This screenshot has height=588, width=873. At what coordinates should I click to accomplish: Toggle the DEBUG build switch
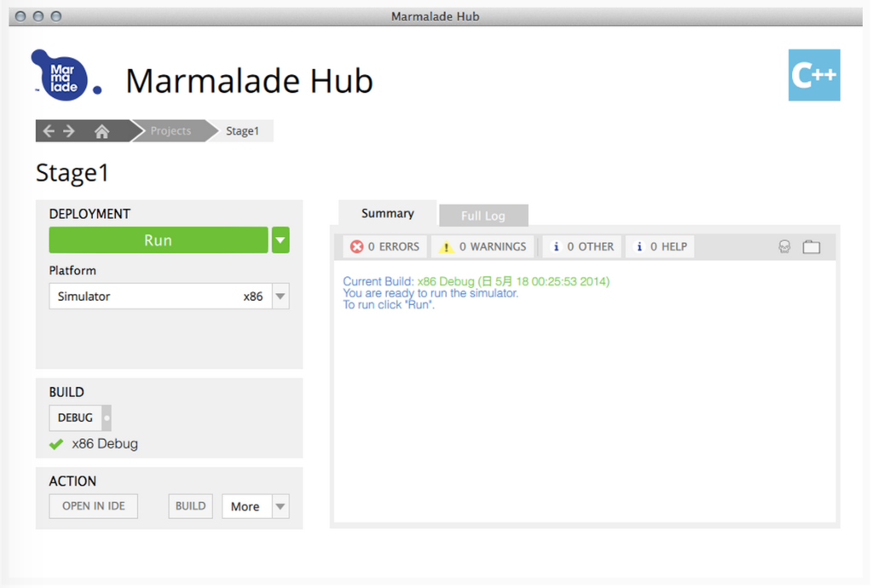point(80,418)
